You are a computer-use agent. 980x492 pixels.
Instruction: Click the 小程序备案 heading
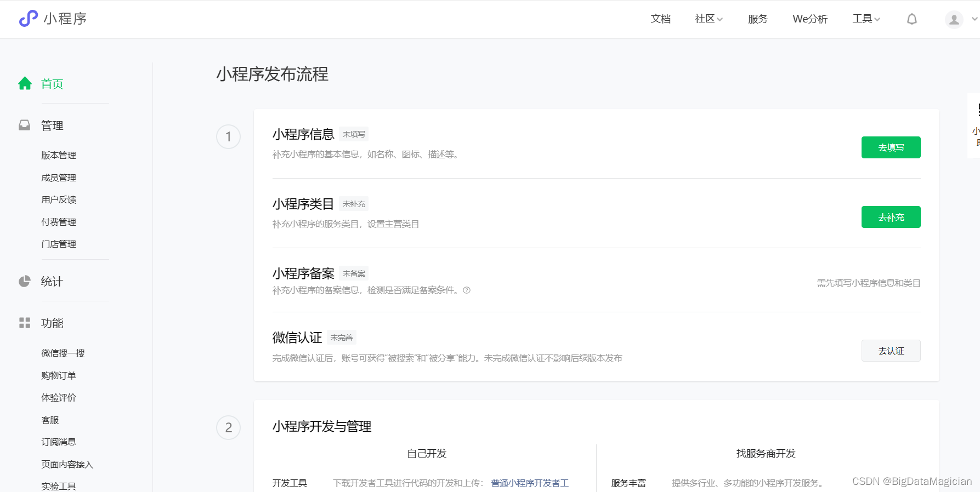pyautogui.click(x=303, y=273)
